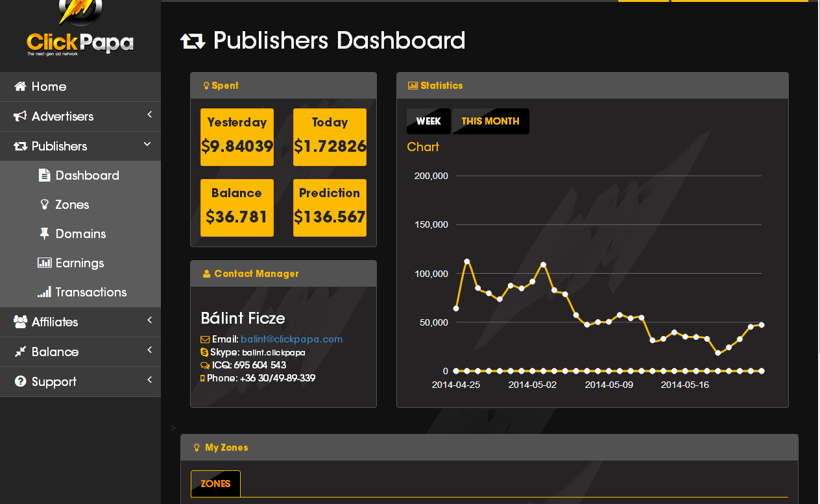The image size is (820, 504).
Task: Click the chat bubbles icon next to ICQ
Action: pyautogui.click(x=205, y=365)
